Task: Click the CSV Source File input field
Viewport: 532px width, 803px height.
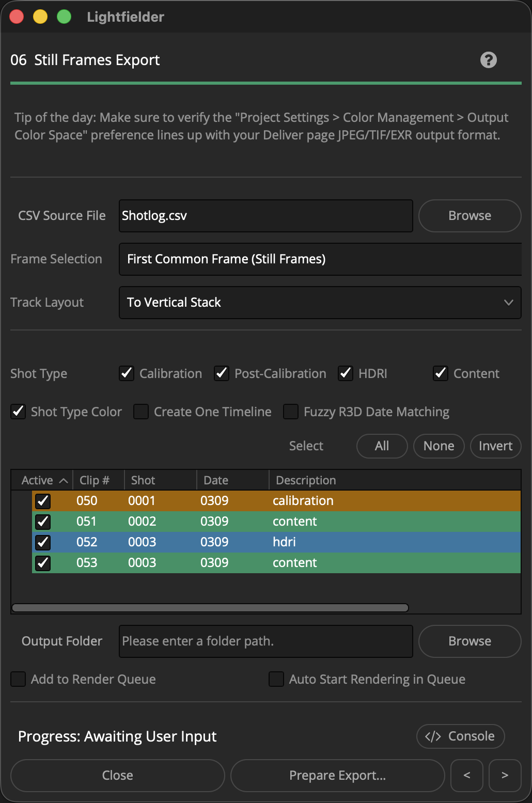Action: click(x=266, y=216)
